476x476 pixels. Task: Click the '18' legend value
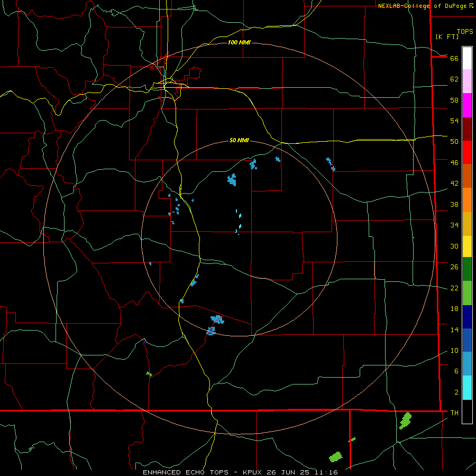pyautogui.click(x=454, y=309)
